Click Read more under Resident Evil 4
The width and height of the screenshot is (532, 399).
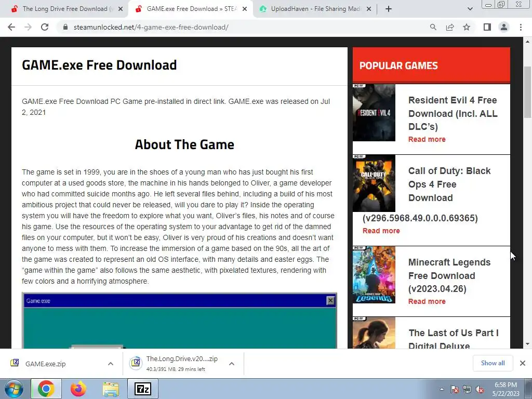pos(427,139)
